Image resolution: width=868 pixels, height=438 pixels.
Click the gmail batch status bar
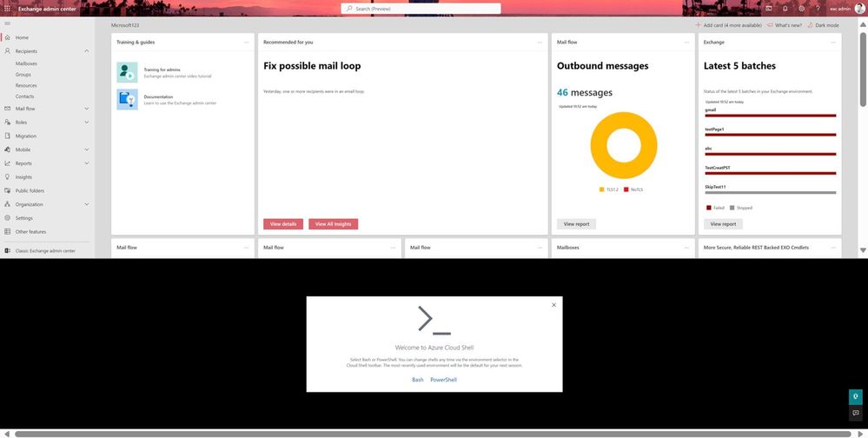pyautogui.click(x=770, y=116)
